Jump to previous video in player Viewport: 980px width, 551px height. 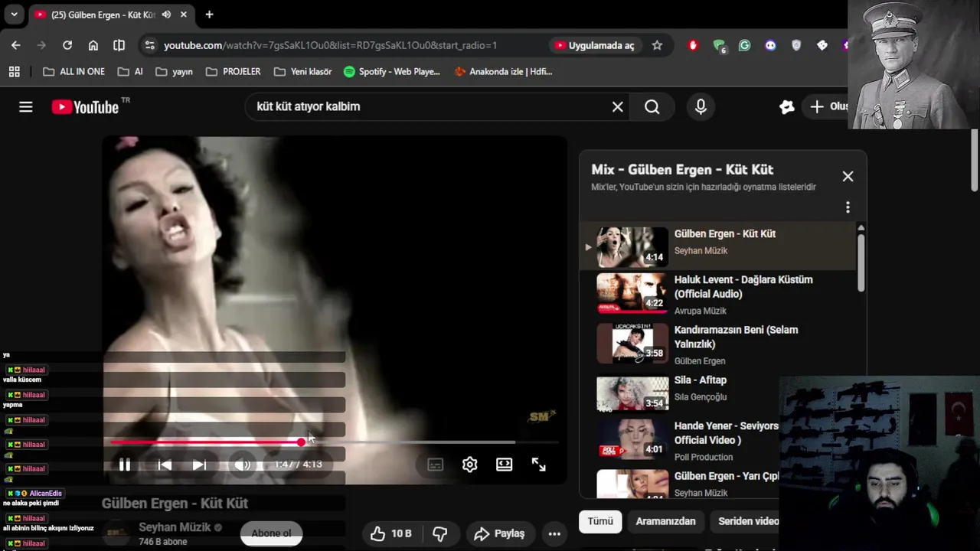165,465
